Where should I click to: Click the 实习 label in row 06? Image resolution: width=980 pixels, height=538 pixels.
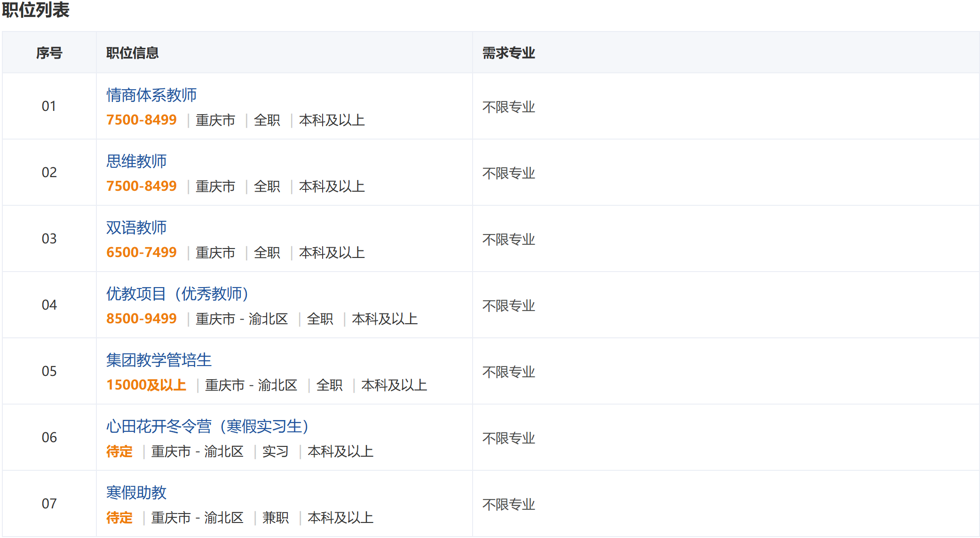pos(276,452)
